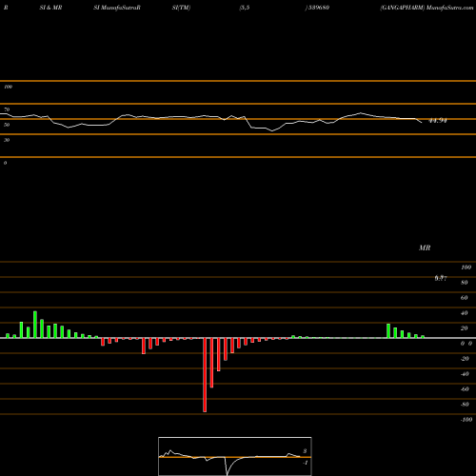Click the '(GANGAPHARM) MunafaSutra.com' title text
This screenshot has width=476, height=476.
[x=426, y=8]
